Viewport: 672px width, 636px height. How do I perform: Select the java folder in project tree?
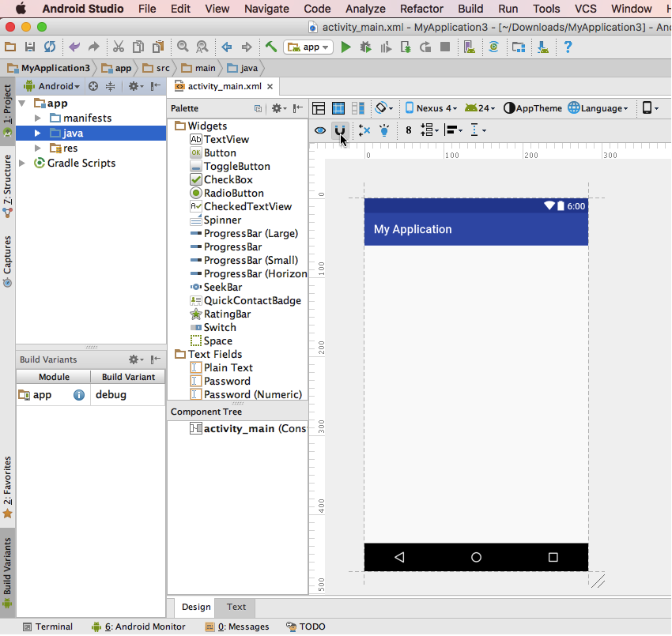[91, 134]
